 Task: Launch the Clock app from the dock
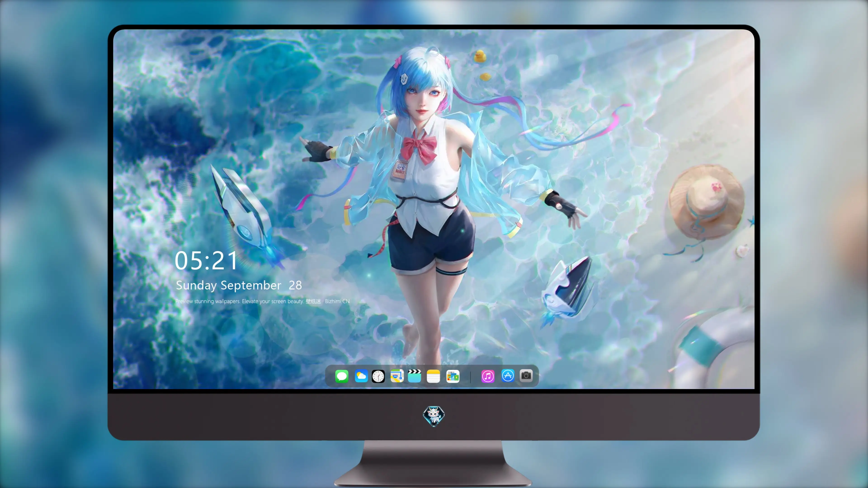click(378, 376)
